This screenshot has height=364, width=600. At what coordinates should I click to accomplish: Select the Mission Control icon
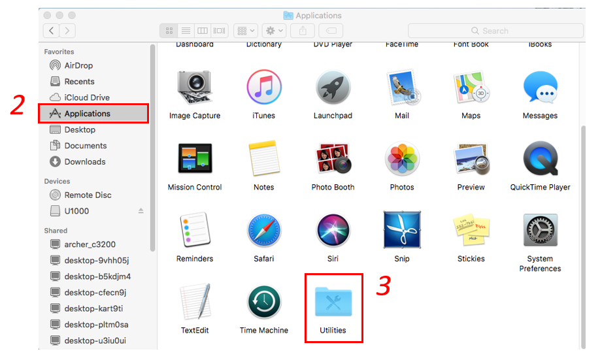[195, 158]
